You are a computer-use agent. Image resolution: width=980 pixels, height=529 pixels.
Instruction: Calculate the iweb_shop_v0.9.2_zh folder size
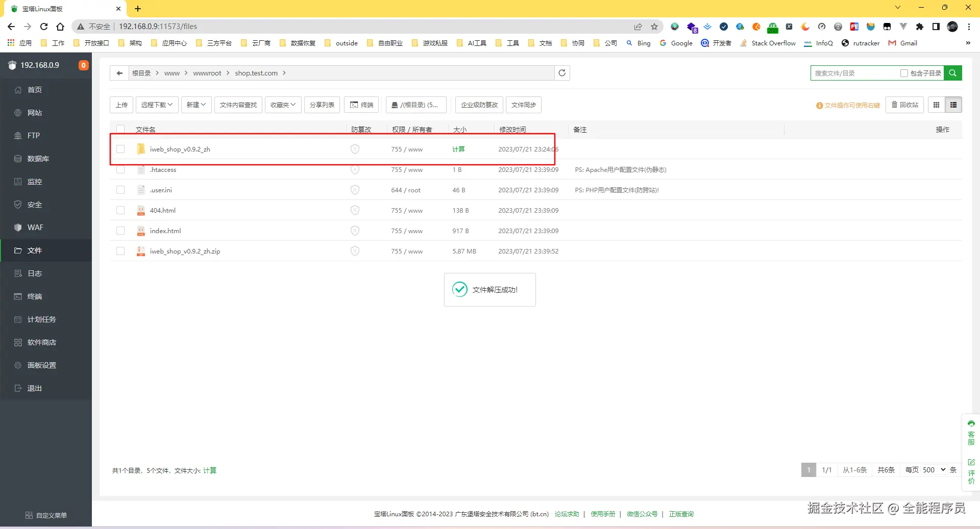(458, 149)
